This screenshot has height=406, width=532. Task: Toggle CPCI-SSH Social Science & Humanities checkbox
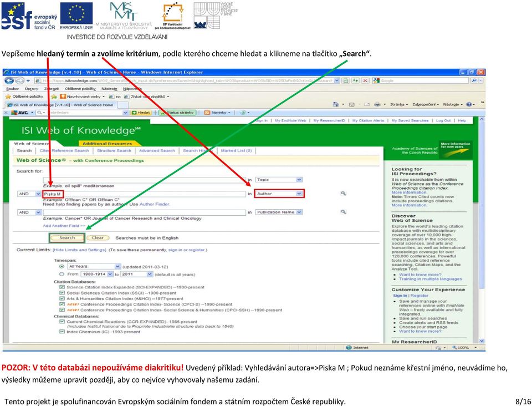[62, 310]
